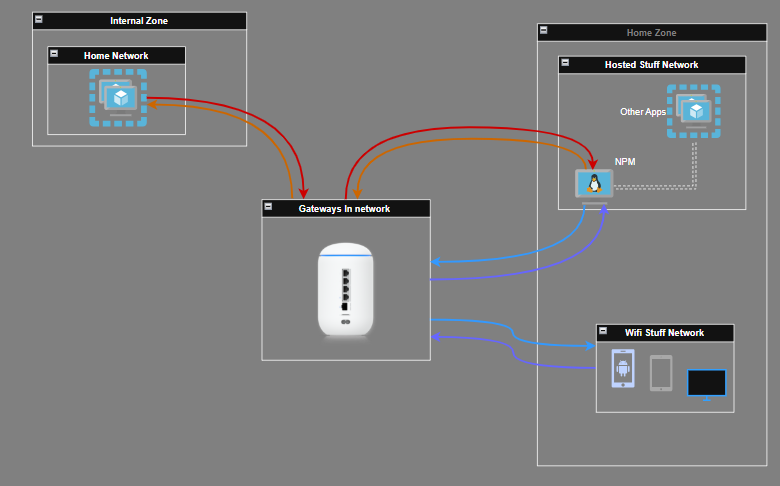The image size is (780, 486).
Task: Click the Wifi Stuff Network title label
Action: pos(665,333)
